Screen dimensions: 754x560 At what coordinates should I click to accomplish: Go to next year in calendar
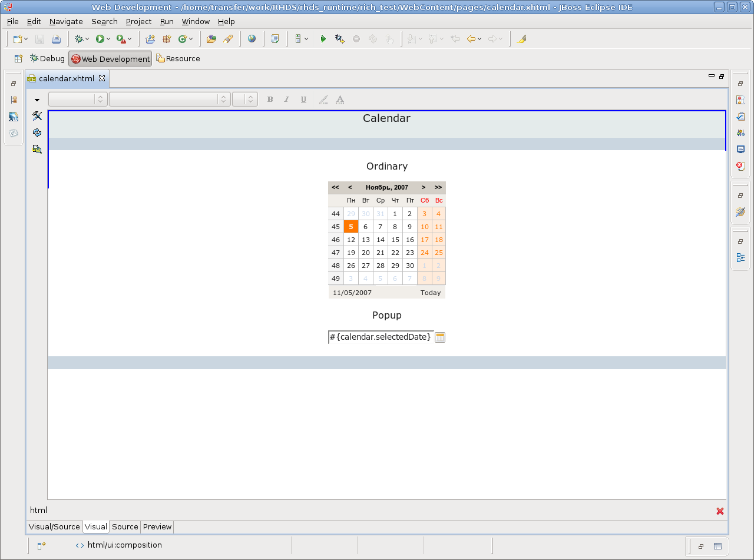click(x=438, y=187)
